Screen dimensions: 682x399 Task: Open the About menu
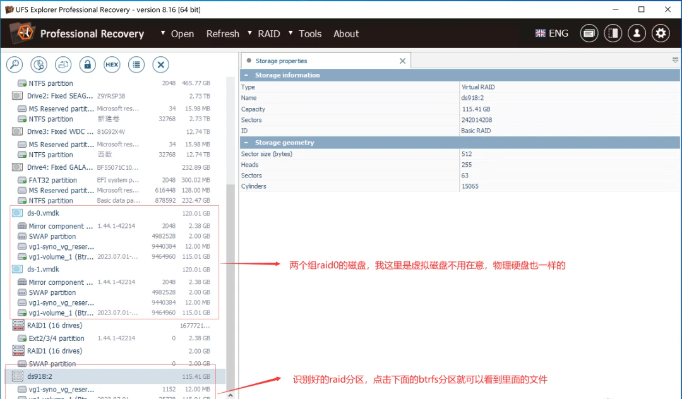tap(346, 34)
